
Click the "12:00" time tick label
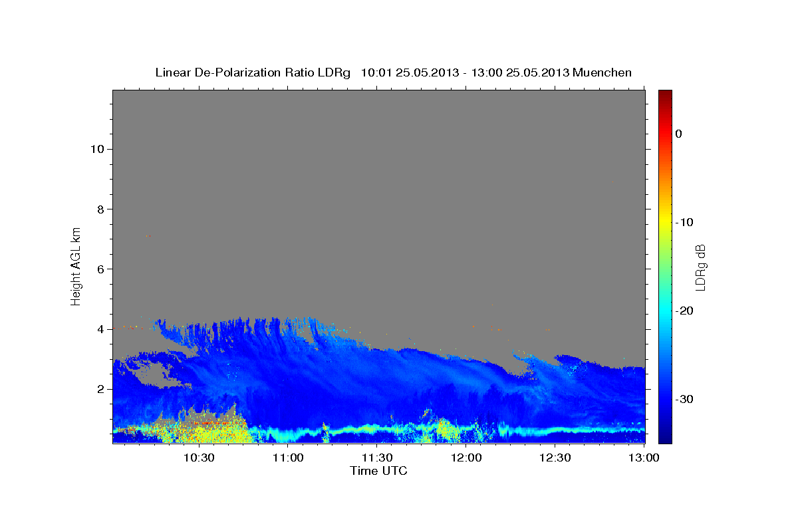pyautogui.click(x=467, y=458)
